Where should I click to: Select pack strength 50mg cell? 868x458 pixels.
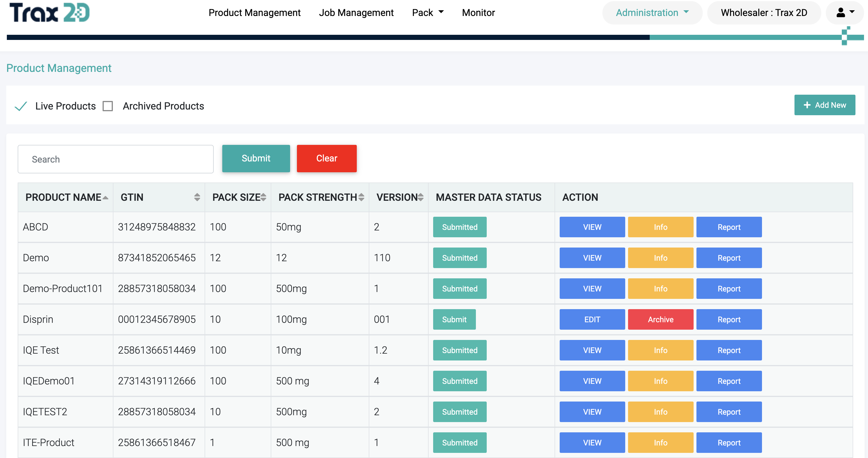tap(320, 227)
